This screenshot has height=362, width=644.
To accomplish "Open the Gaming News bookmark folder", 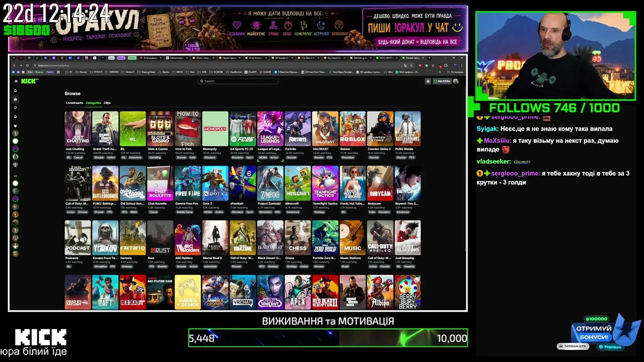I will pyautogui.click(x=147, y=72).
